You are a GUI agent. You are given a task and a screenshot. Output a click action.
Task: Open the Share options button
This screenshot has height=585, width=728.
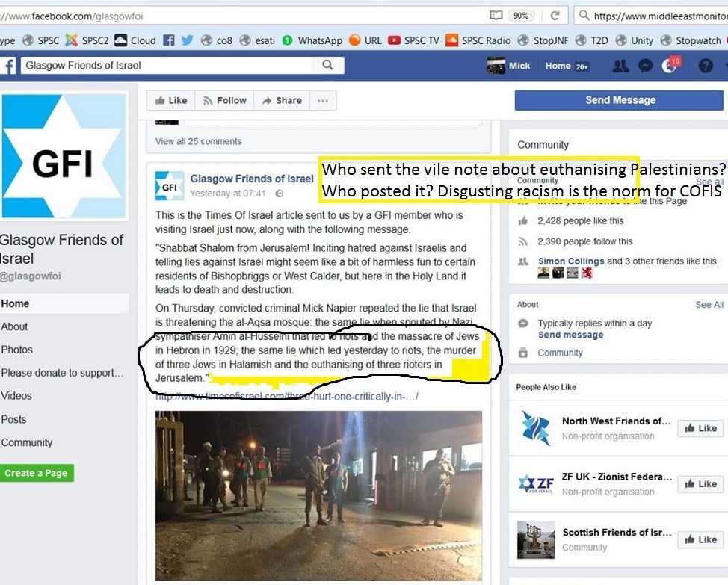281,100
